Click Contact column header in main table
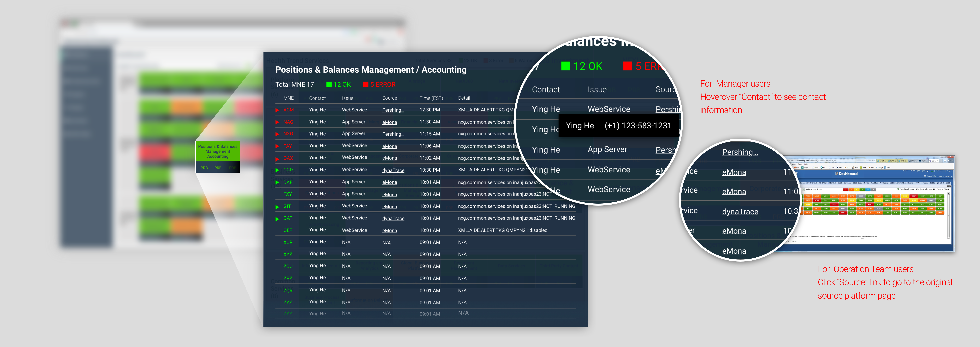 tap(317, 98)
